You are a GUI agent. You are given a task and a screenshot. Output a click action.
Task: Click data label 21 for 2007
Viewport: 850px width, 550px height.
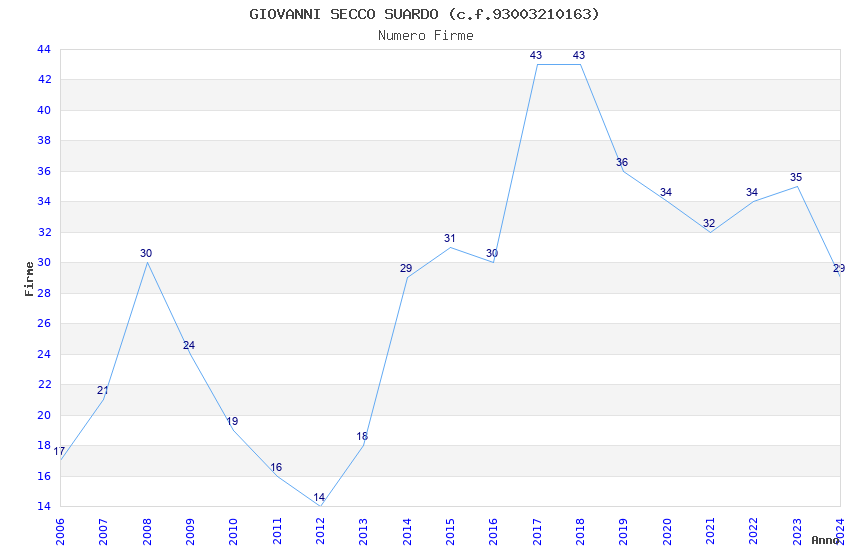click(x=102, y=390)
